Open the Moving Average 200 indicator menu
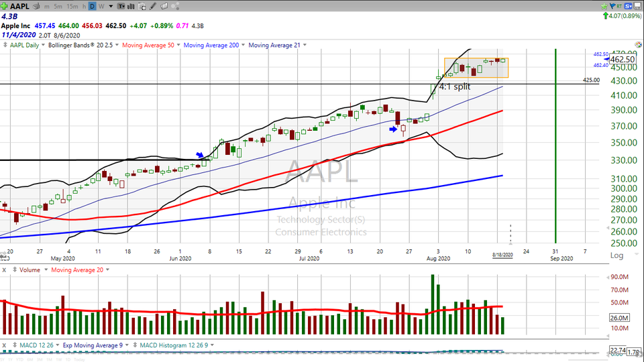 (x=215, y=46)
